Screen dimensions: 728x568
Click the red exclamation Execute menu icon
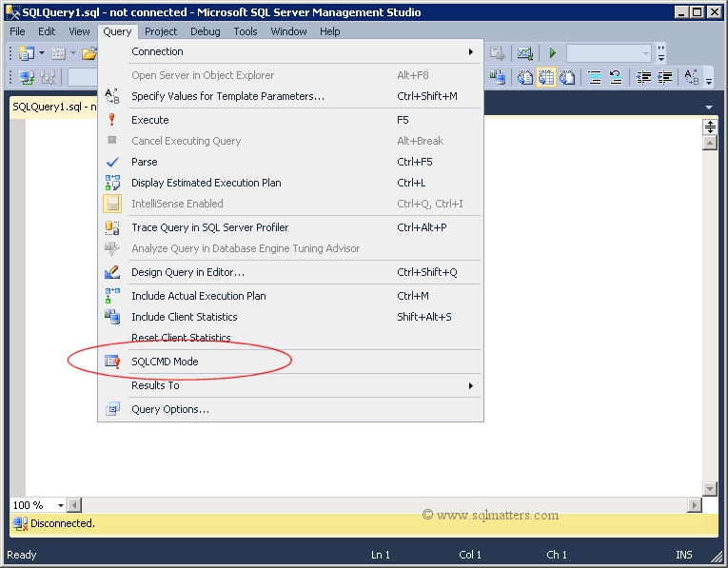pos(112,120)
